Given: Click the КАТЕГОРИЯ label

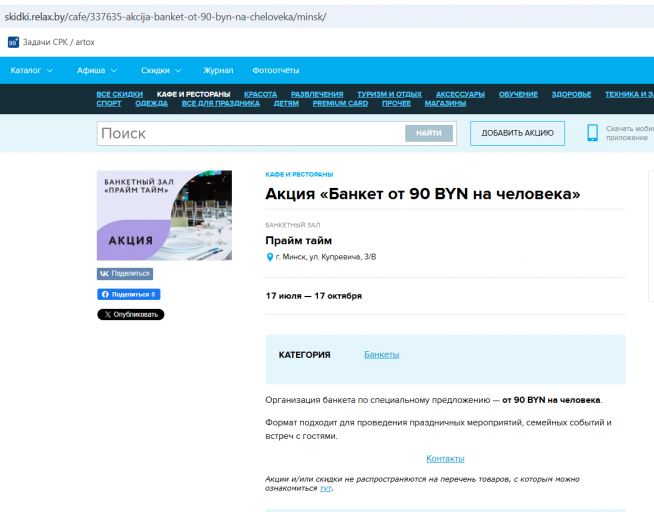Looking at the screenshot, I should [x=304, y=355].
